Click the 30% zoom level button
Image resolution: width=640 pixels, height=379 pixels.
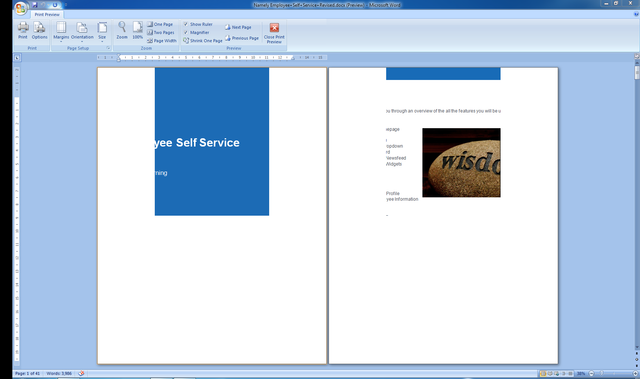coord(581,373)
